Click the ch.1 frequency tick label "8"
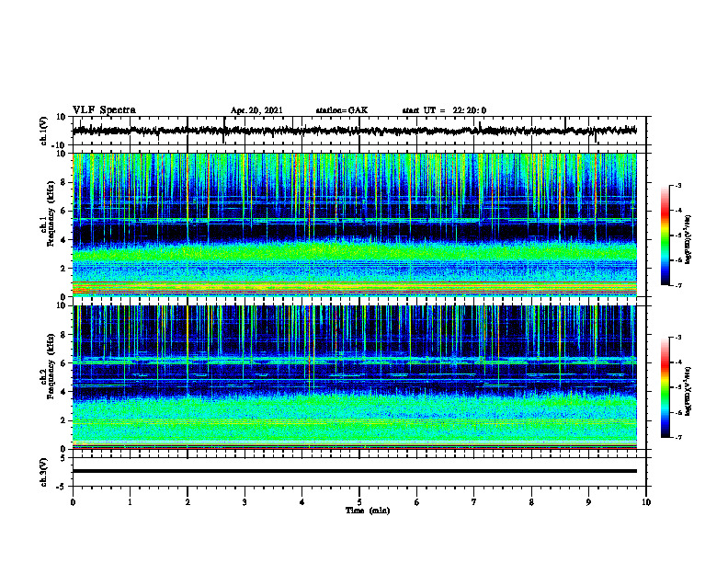The height and width of the screenshot is (563, 728). click(63, 182)
